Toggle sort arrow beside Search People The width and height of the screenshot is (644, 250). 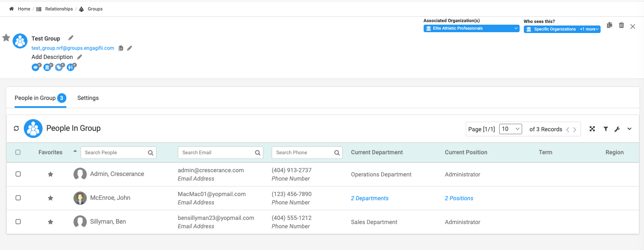(x=75, y=151)
